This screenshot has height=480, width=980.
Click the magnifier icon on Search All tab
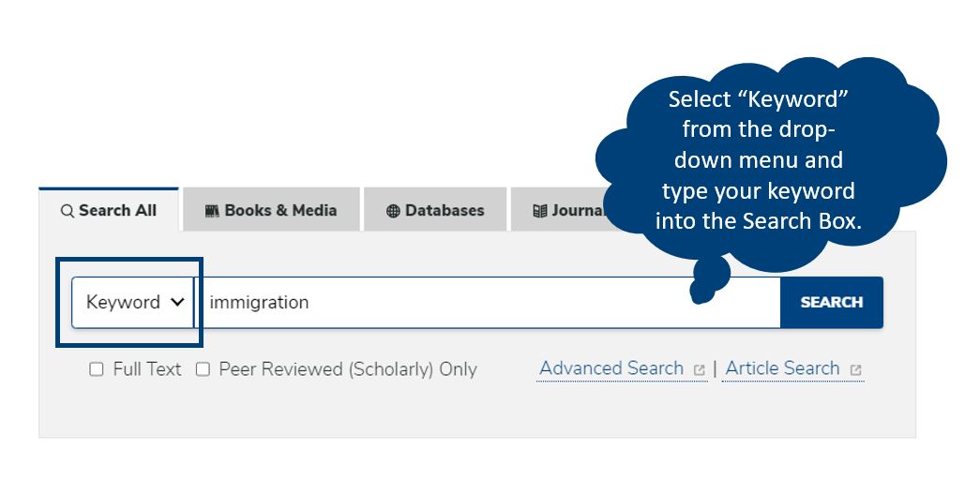click(x=67, y=211)
